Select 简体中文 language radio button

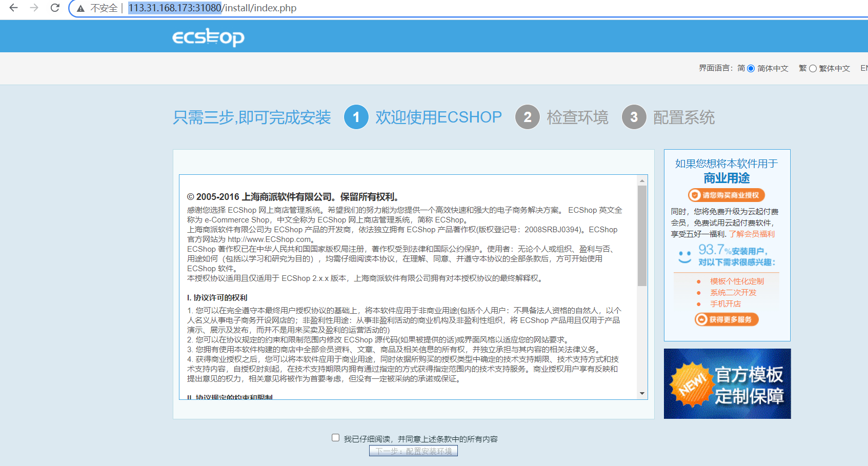pos(751,68)
